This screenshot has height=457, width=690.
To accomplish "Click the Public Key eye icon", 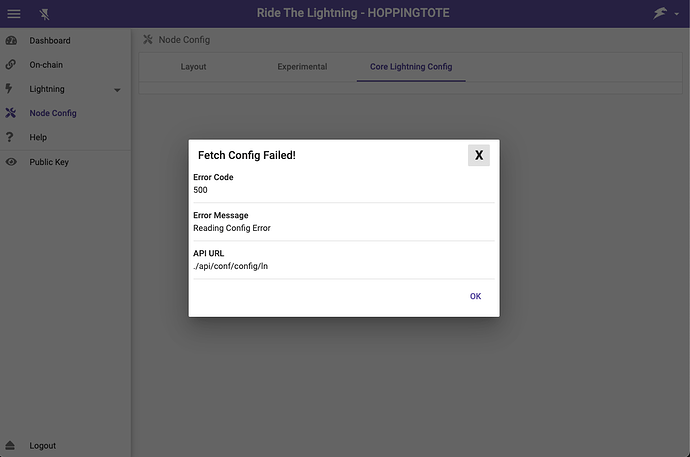I will pyautogui.click(x=11, y=162).
